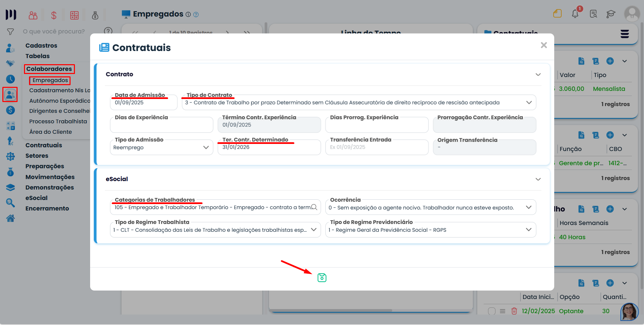Save the Contratuais form with the green save icon
Screen dimensions: 644x325
pos(322,278)
